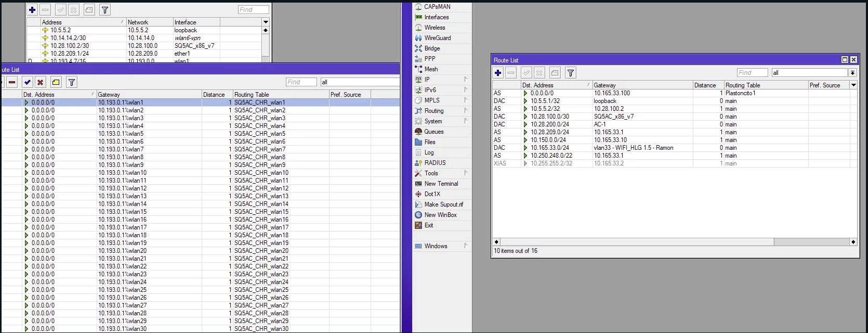Image resolution: width=868 pixels, height=333 pixels.
Task: Click disable X in Address List toolbar
Action: pyautogui.click(x=73, y=10)
